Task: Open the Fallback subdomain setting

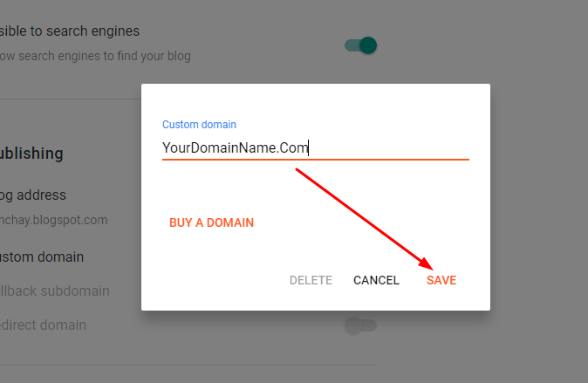Action: 54,291
